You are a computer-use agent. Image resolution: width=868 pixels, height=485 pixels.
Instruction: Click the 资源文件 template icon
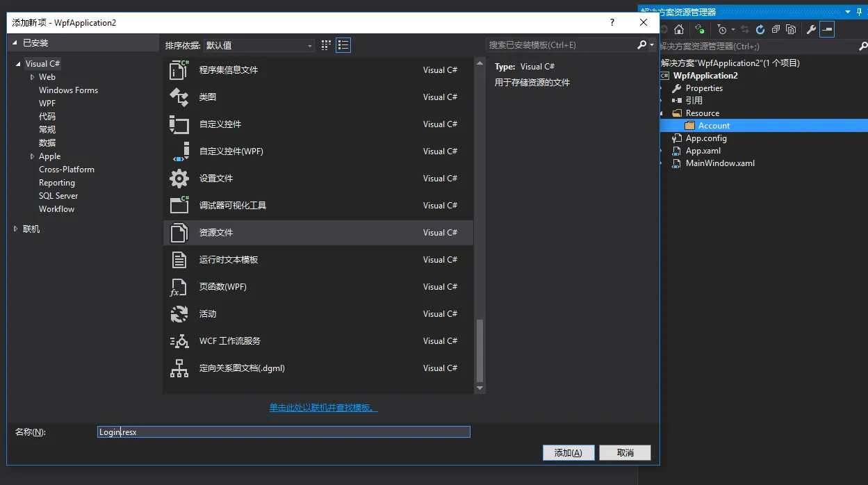click(x=179, y=232)
